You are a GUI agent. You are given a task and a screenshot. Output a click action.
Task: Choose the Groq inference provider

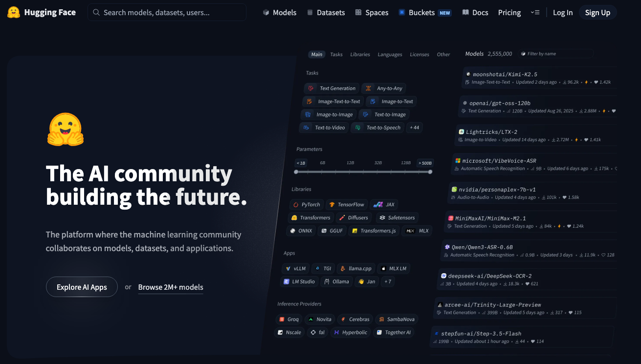click(x=289, y=320)
